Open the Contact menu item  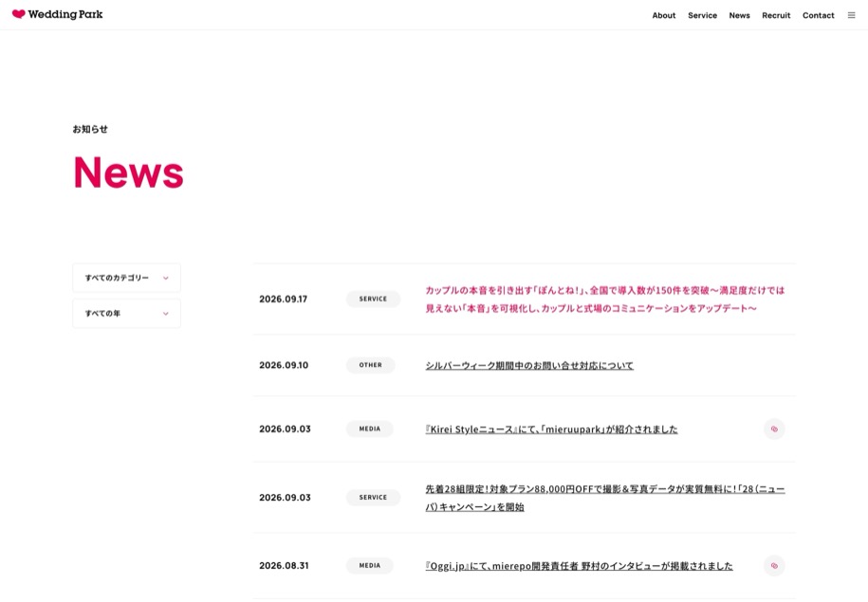[818, 15]
